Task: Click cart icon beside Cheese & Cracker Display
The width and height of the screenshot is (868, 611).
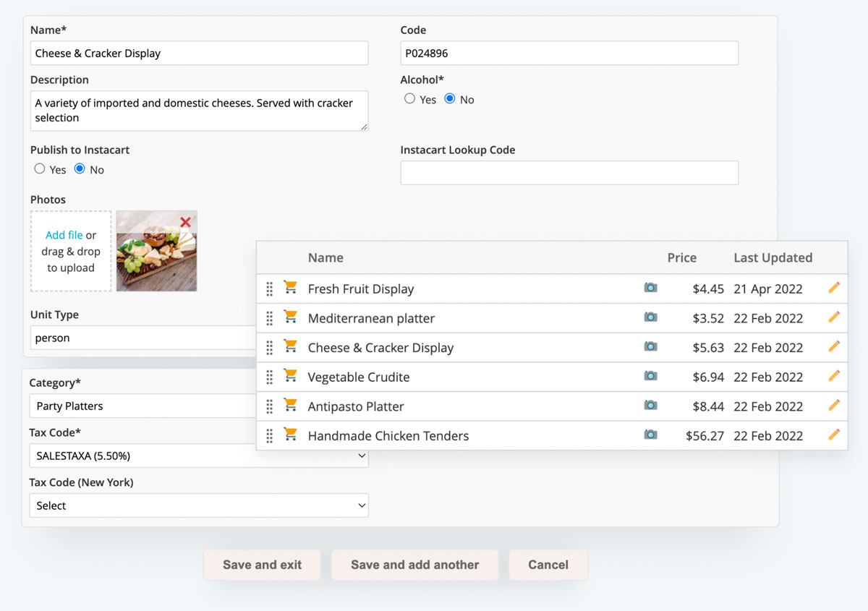Action: tap(291, 346)
